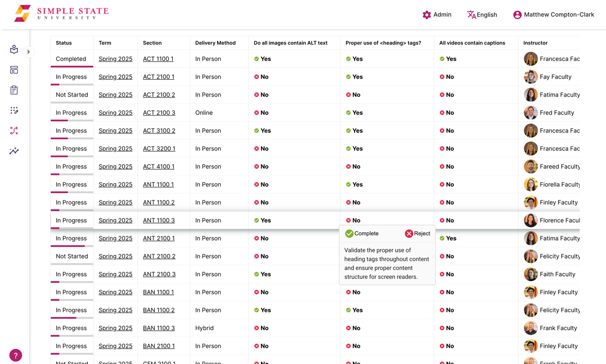This screenshot has width=606, height=364.
Task: Open the courses book-reader icon in sidebar
Action: point(14,49)
